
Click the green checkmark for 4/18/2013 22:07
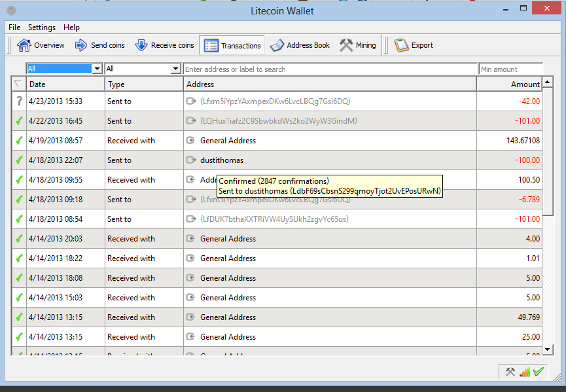click(20, 160)
